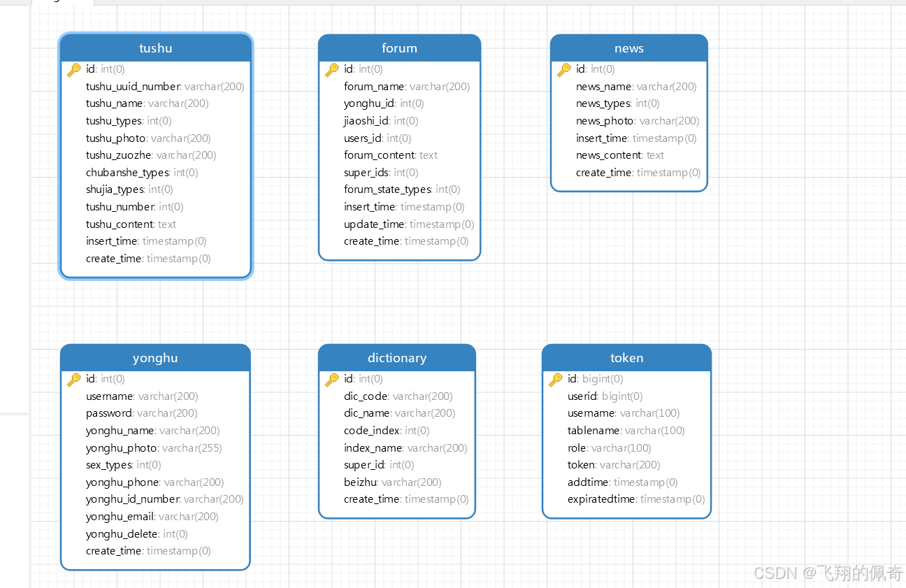The image size is (906, 588).
Task: Click the yonghu_email field
Action: pyautogui.click(x=152, y=517)
